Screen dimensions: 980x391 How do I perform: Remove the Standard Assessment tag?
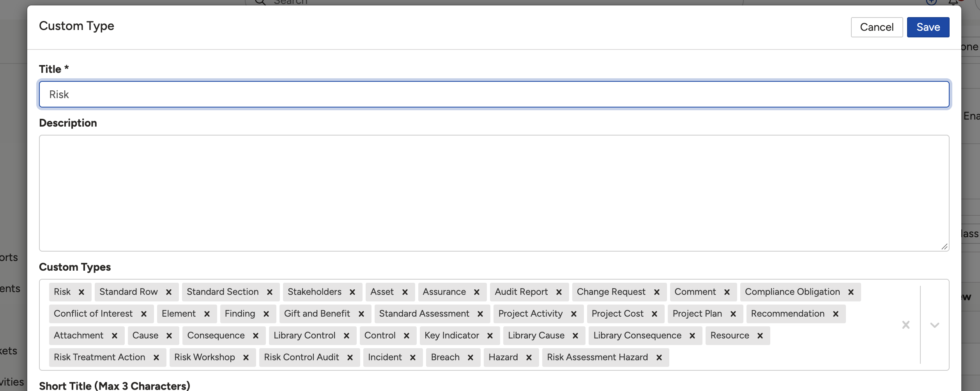click(480, 314)
